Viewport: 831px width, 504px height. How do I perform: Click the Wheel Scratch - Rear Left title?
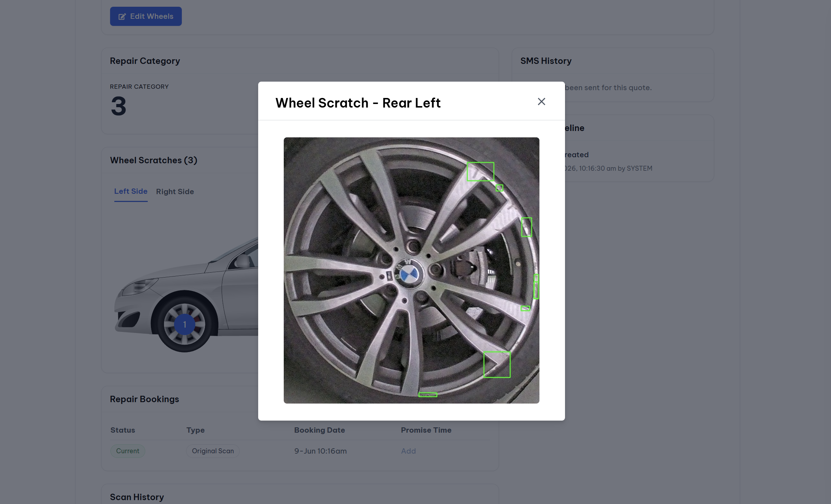pyautogui.click(x=358, y=103)
